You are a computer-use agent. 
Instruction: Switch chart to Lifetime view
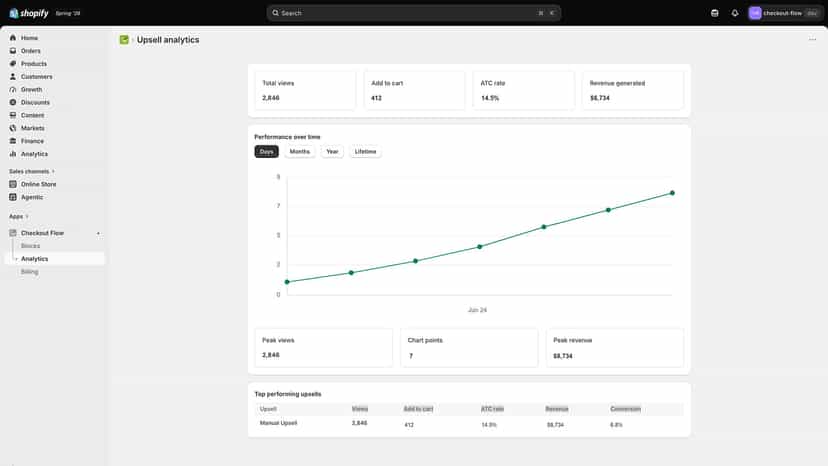(x=365, y=152)
